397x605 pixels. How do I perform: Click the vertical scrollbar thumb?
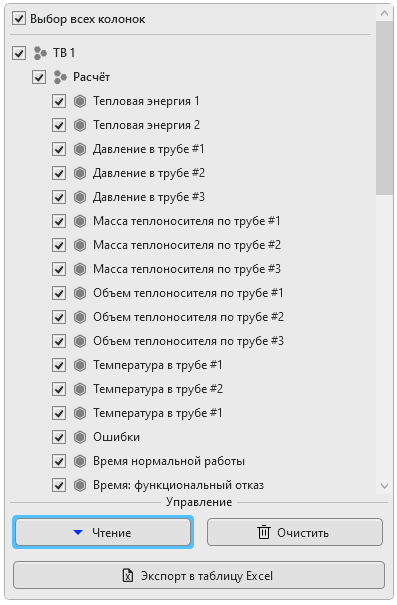click(x=384, y=108)
